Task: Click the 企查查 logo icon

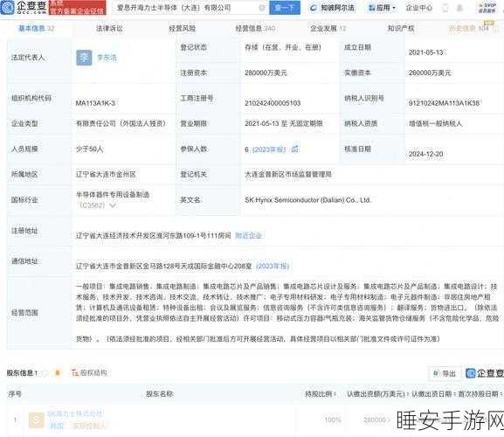Action: (x=8, y=7)
